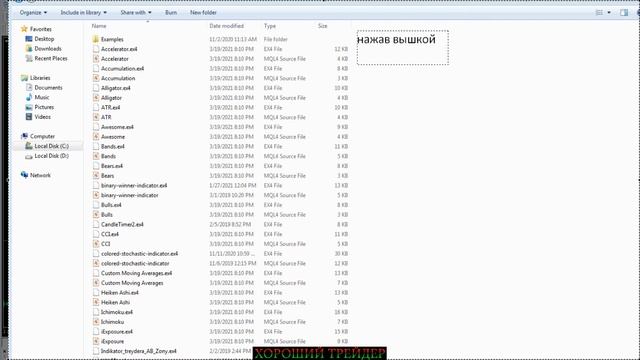Click the CCI MQL4 source icon

(x=96, y=244)
